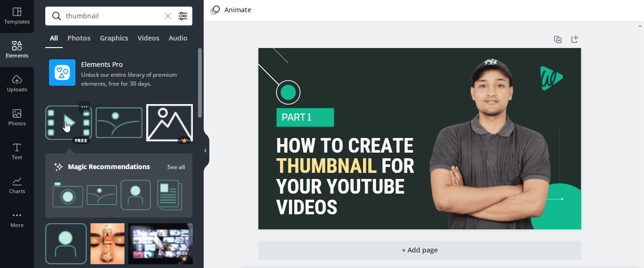
Task: Select the blurred screens premium photo
Action: 160,244
